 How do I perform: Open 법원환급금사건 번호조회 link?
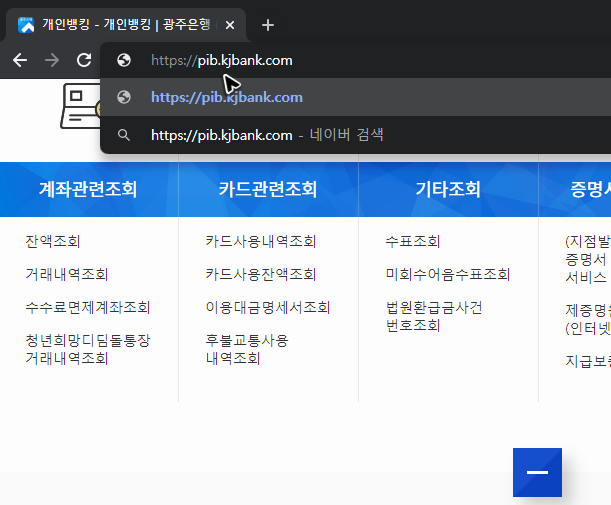(x=434, y=316)
